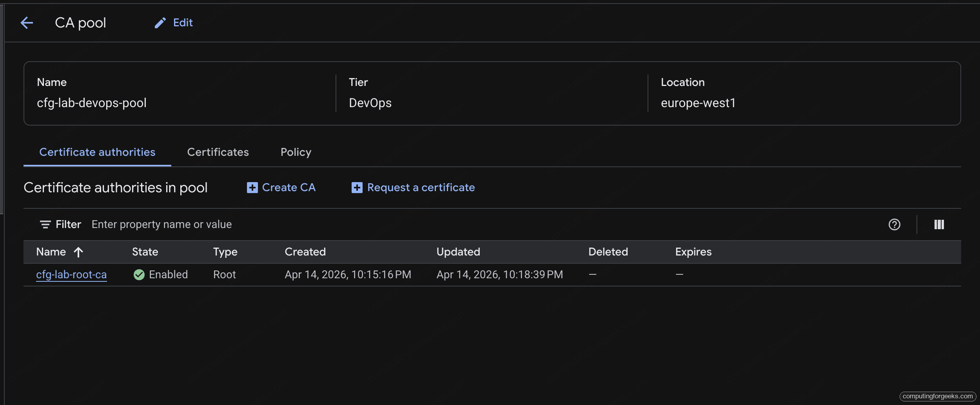Open the column display options icon
The width and height of the screenshot is (980, 405).
(x=940, y=224)
